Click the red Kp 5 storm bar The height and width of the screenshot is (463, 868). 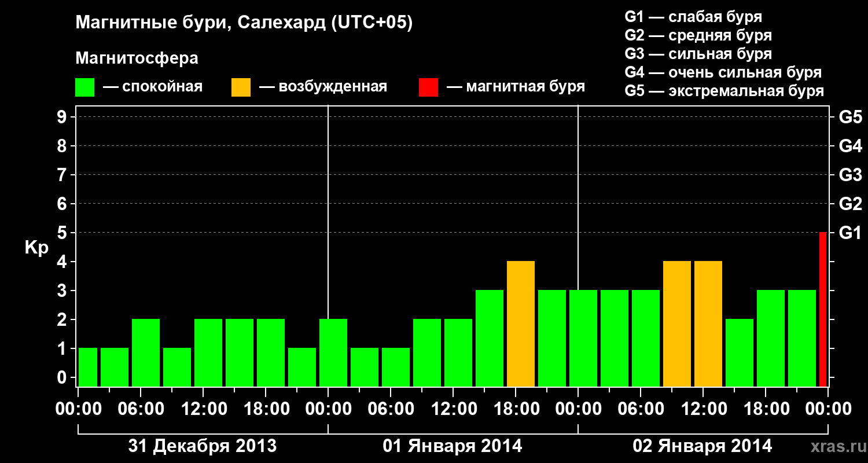coord(823,309)
